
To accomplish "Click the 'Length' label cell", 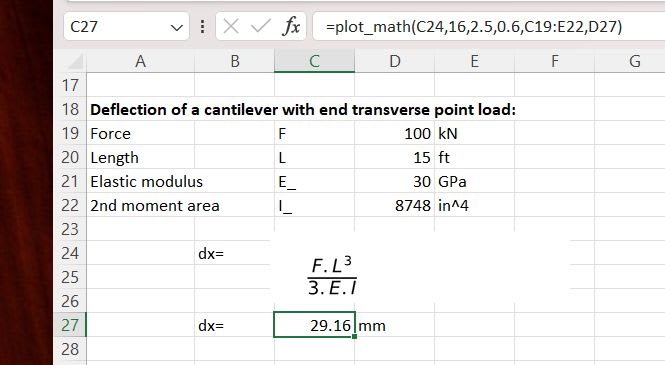I will pyautogui.click(x=140, y=157).
